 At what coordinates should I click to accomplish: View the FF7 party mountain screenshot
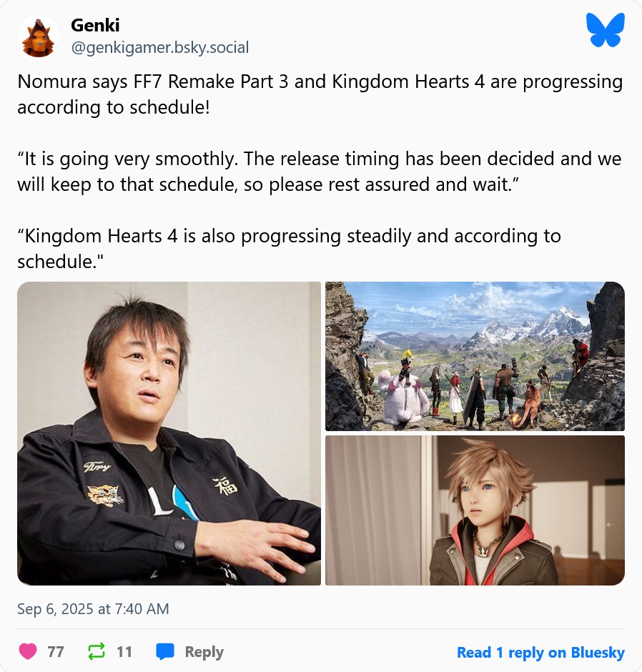point(475,356)
